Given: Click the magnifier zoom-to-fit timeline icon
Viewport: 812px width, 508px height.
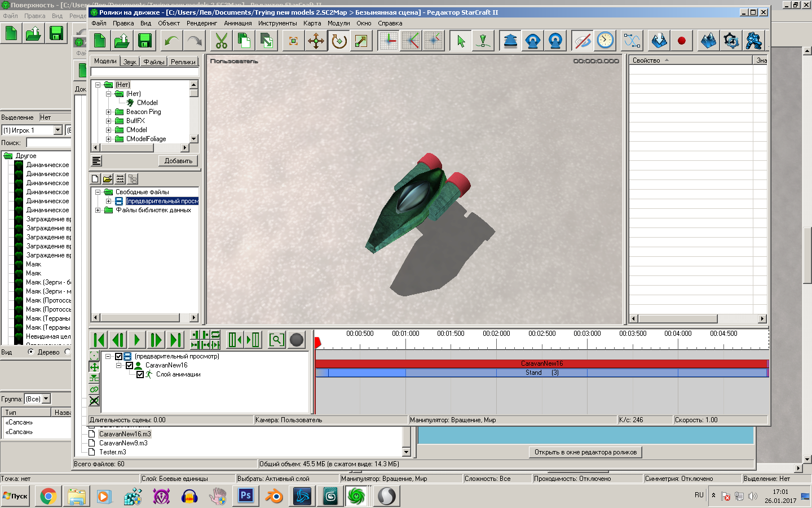Looking at the screenshot, I should [276, 340].
